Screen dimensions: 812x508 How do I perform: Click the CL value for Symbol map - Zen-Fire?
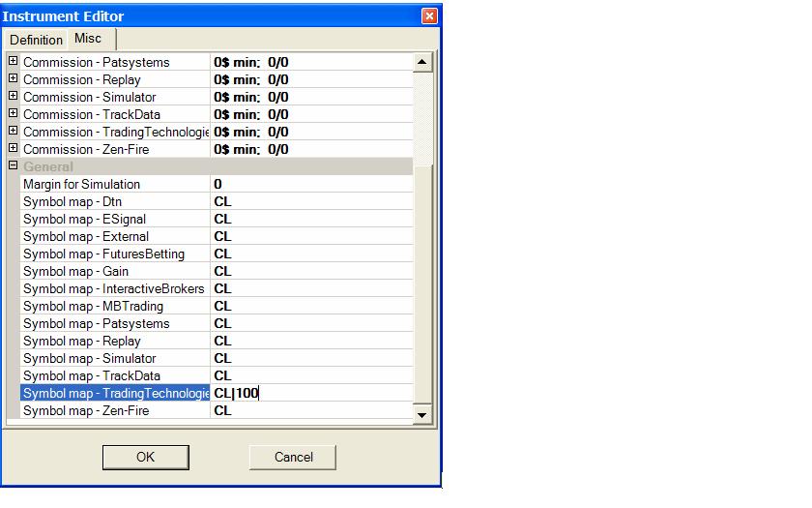(222, 410)
